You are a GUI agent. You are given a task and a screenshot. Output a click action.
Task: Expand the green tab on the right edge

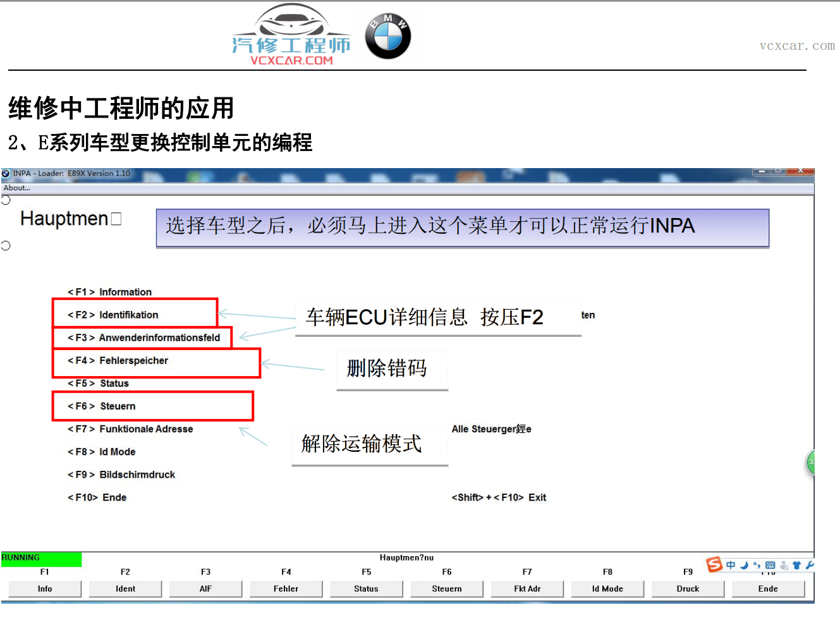pyautogui.click(x=810, y=462)
